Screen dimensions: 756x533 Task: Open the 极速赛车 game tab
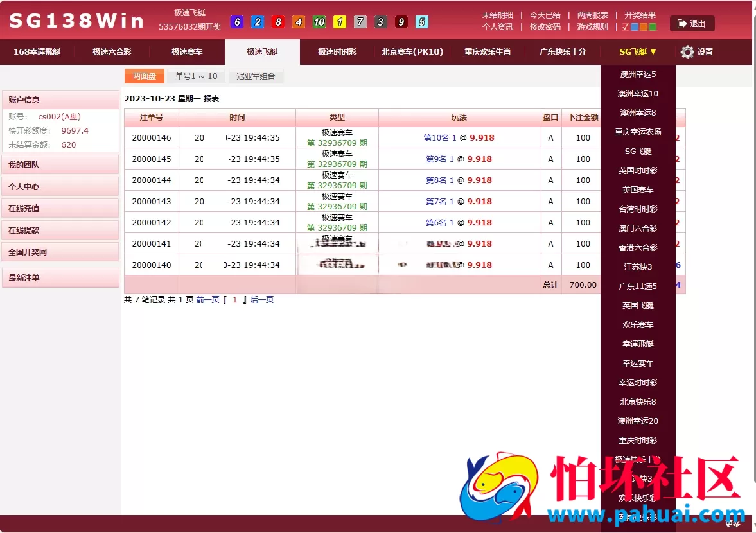pyautogui.click(x=187, y=52)
